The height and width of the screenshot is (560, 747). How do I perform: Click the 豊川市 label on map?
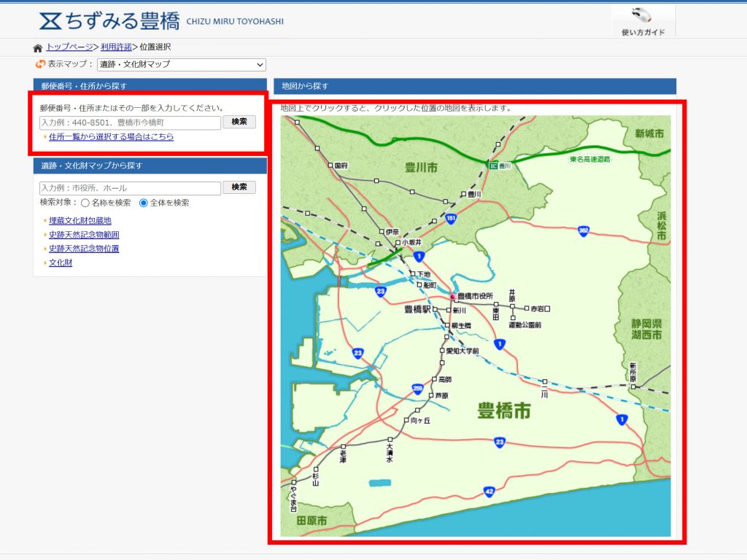pos(421,168)
